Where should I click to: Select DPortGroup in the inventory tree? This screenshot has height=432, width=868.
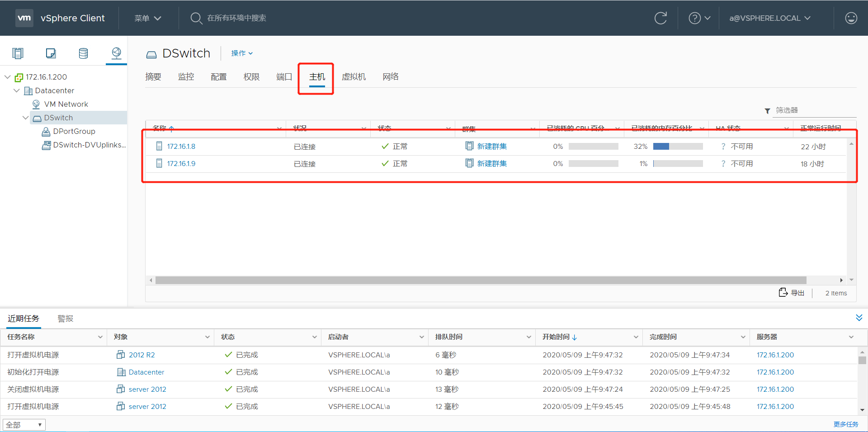pos(74,131)
